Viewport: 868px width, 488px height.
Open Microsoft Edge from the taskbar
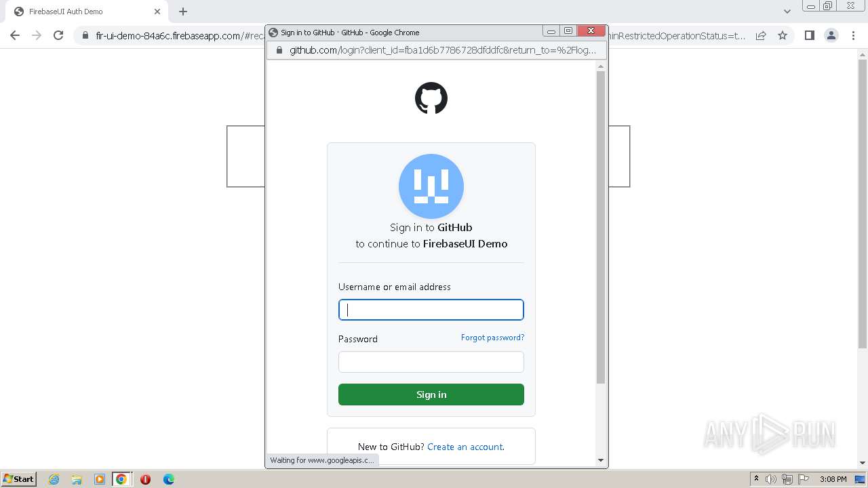point(169,479)
